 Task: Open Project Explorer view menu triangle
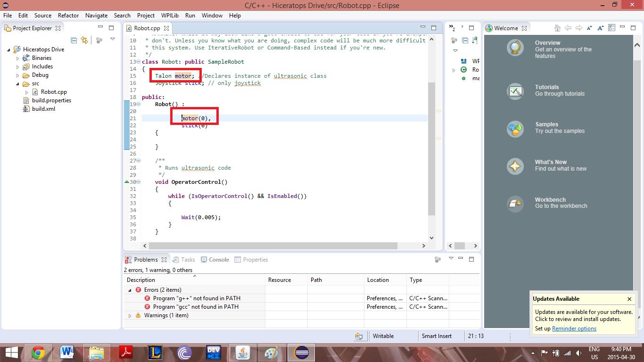[x=113, y=39]
